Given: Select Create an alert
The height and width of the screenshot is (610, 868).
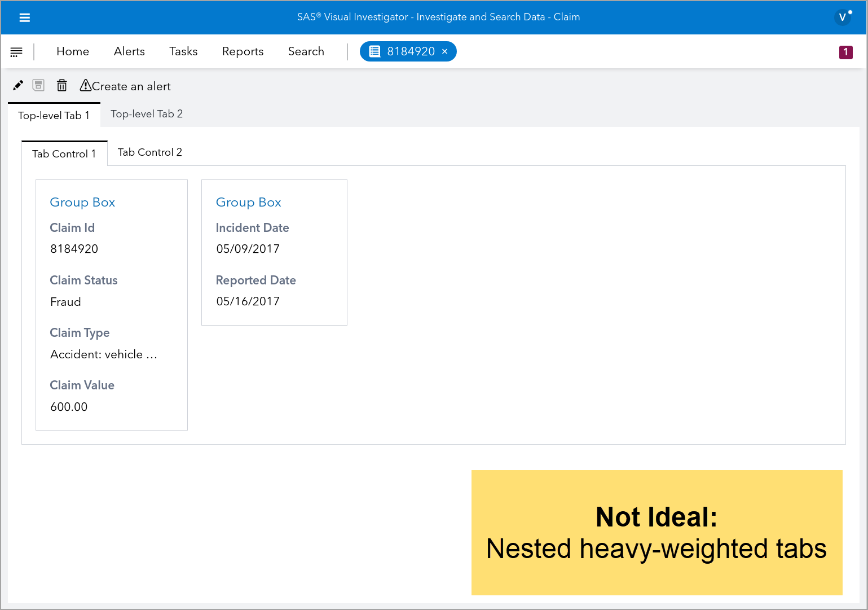Looking at the screenshot, I should [x=131, y=86].
